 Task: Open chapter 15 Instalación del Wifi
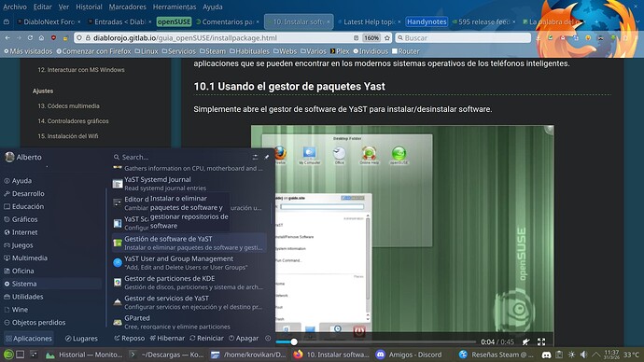click(68, 136)
